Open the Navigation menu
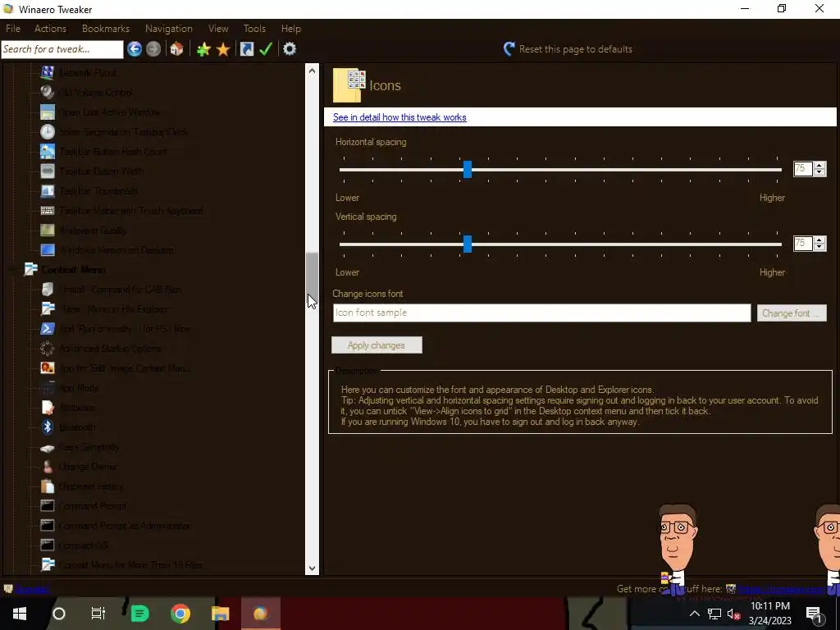The height and width of the screenshot is (630, 840). coord(169,29)
